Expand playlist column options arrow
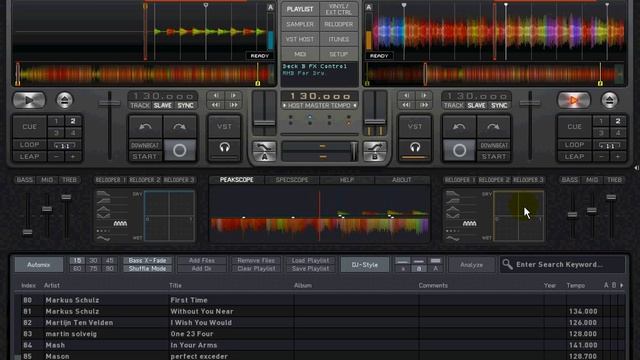 (x=622, y=285)
